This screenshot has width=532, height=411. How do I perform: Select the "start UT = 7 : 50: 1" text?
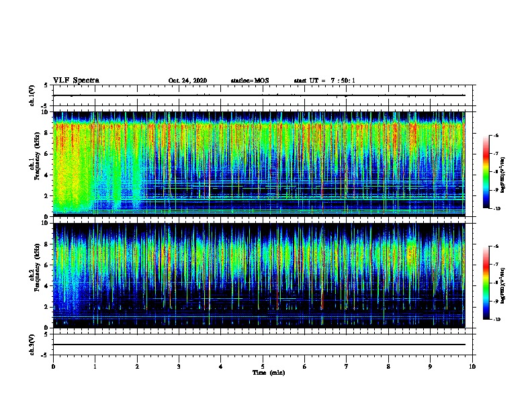(x=324, y=81)
